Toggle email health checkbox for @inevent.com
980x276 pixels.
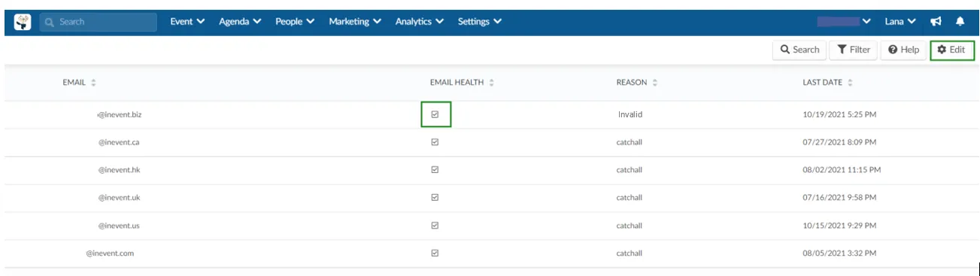tap(435, 253)
